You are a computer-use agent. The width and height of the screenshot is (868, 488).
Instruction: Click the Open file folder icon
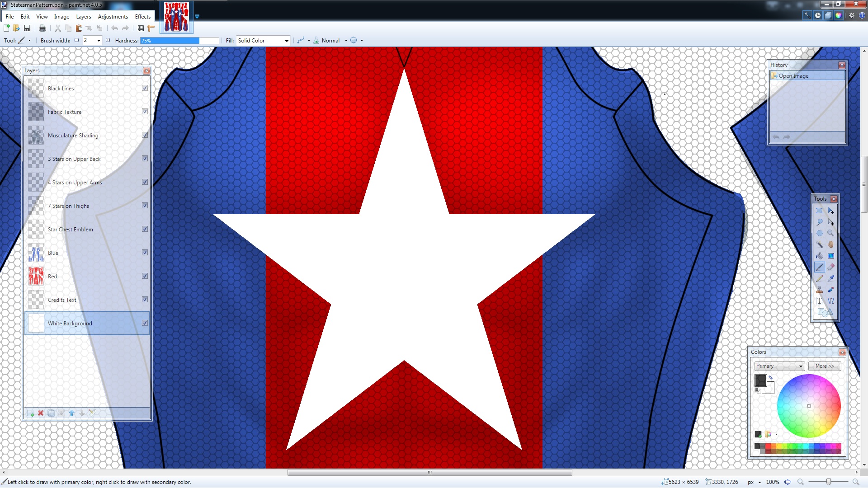[x=16, y=28]
